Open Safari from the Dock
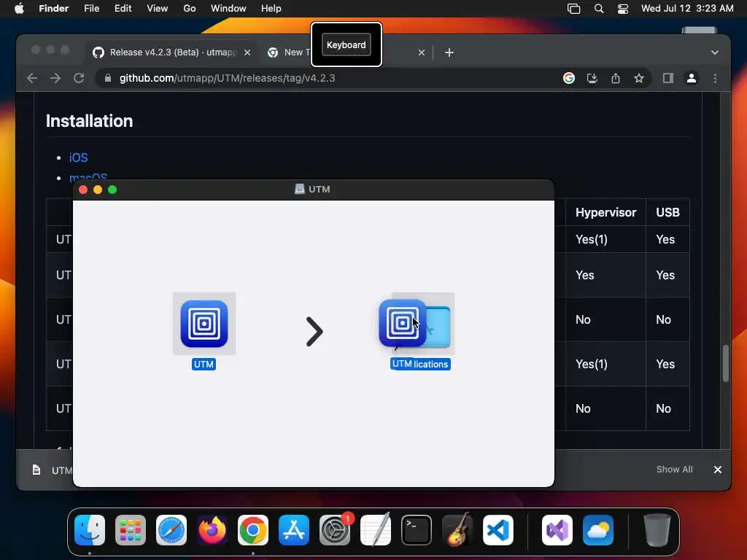747x560 pixels. point(171,530)
